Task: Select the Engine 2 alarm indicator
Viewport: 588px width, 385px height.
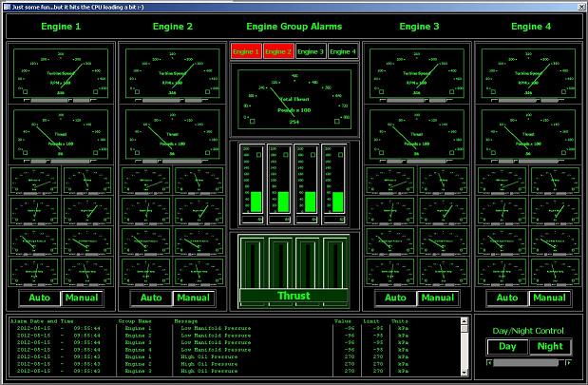Action: (x=277, y=51)
